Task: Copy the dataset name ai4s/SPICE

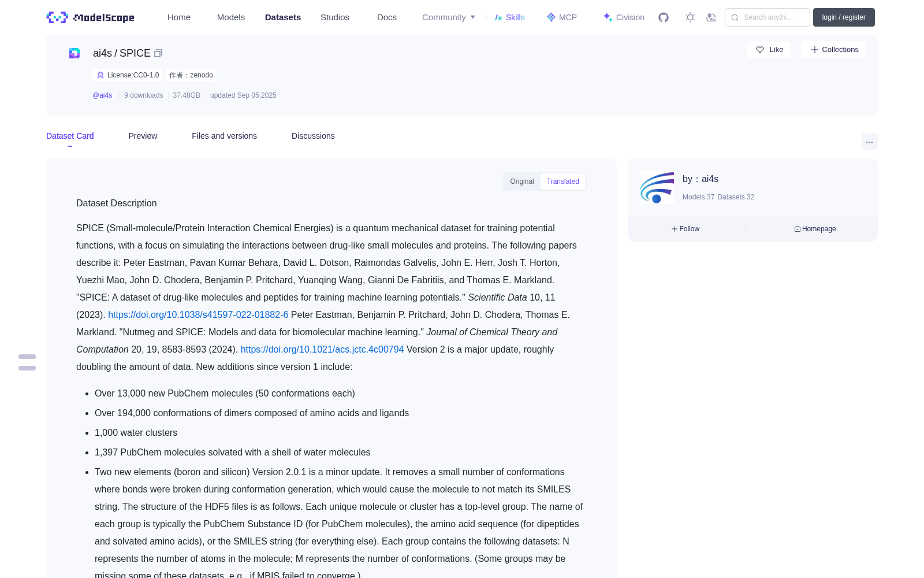Action: point(158,53)
